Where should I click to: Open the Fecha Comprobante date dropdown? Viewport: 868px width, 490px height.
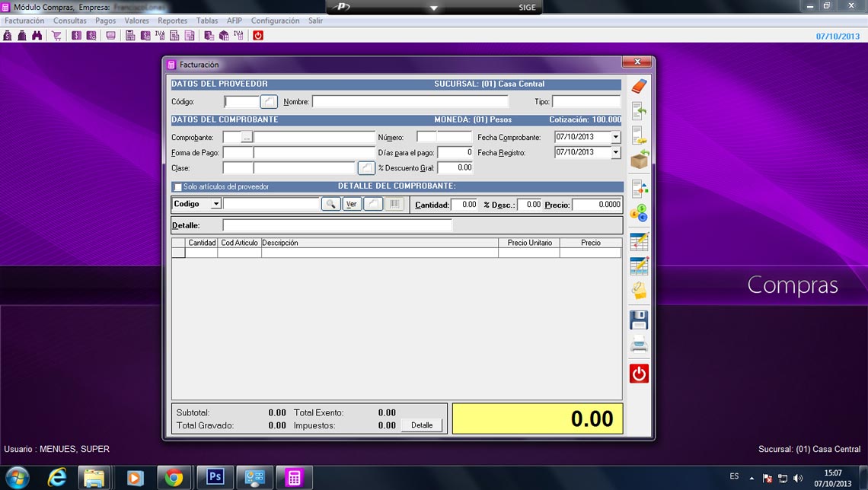615,138
